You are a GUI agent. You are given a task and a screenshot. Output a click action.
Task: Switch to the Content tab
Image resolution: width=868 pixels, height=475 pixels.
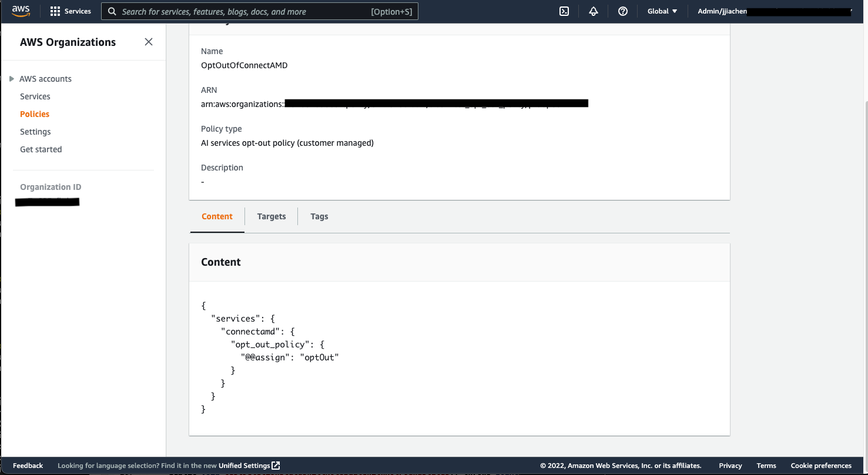point(217,216)
